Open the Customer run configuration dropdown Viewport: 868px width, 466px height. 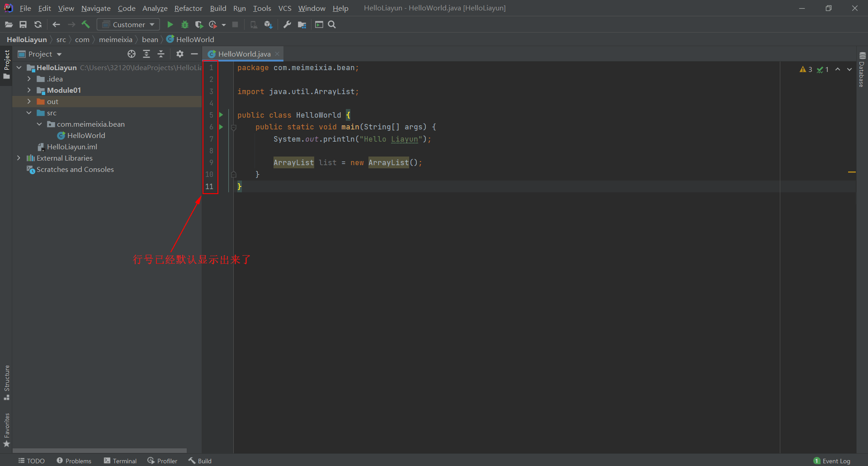(x=129, y=24)
